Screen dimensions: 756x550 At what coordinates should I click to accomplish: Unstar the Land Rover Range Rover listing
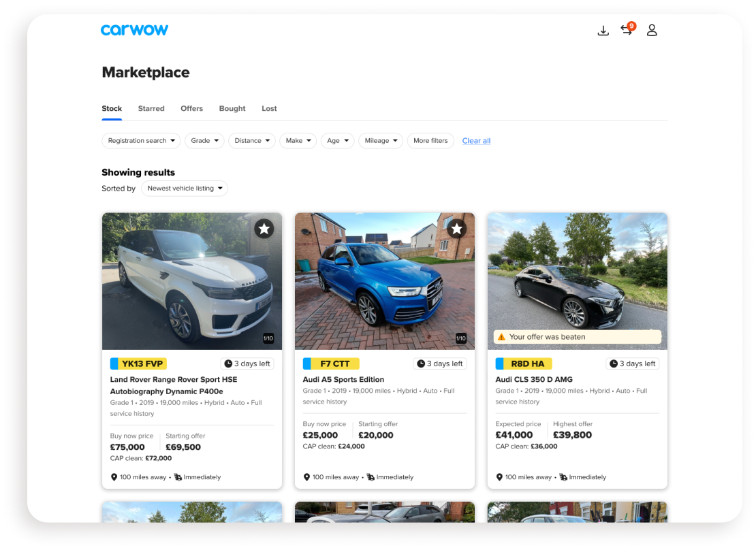264,229
